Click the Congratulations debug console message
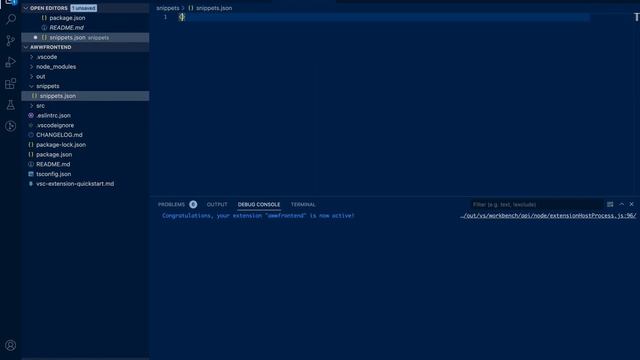The height and width of the screenshot is (360, 640). [x=258, y=216]
